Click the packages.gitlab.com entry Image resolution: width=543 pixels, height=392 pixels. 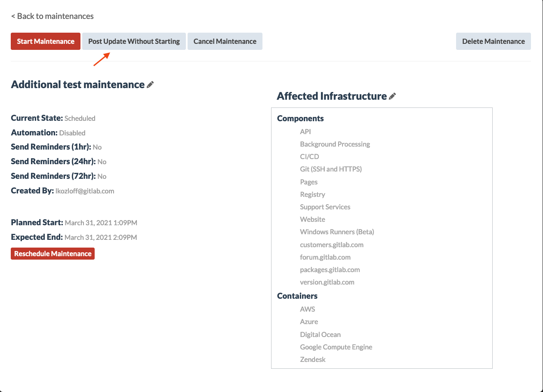(330, 269)
